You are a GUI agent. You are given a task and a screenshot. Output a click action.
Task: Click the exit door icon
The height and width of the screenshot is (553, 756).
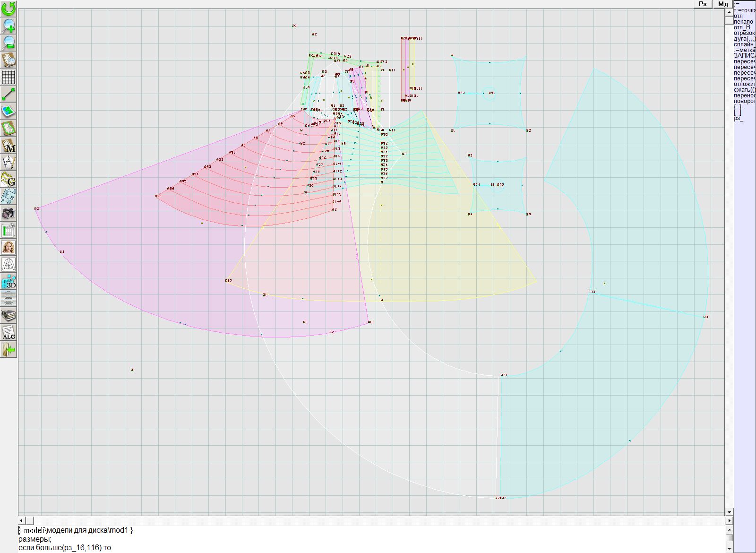click(x=9, y=350)
